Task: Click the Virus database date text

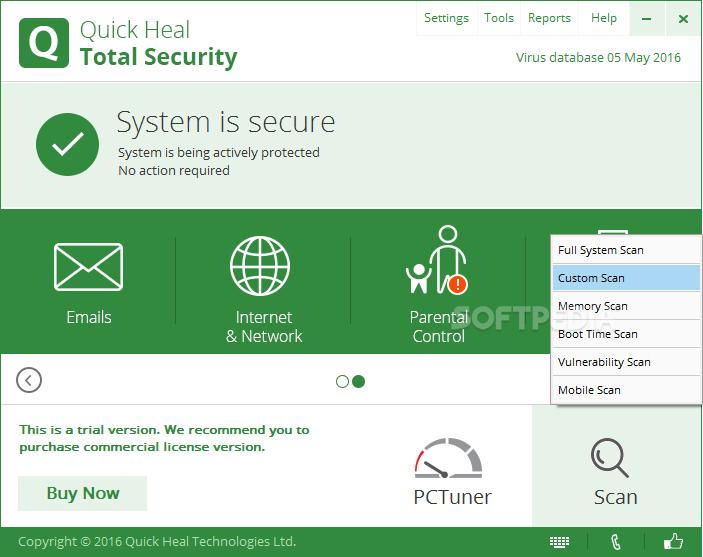Action: [x=598, y=58]
